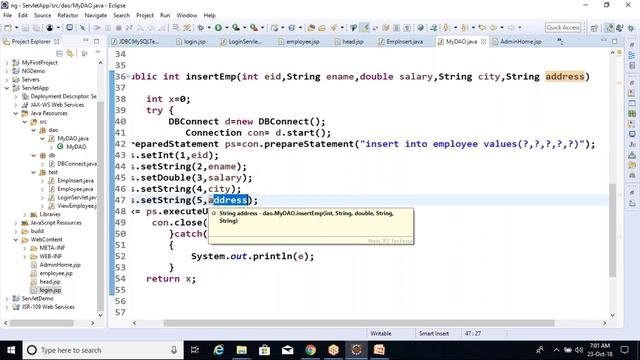
Task: Switch to the login.jsp editor tab
Action: (191, 42)
